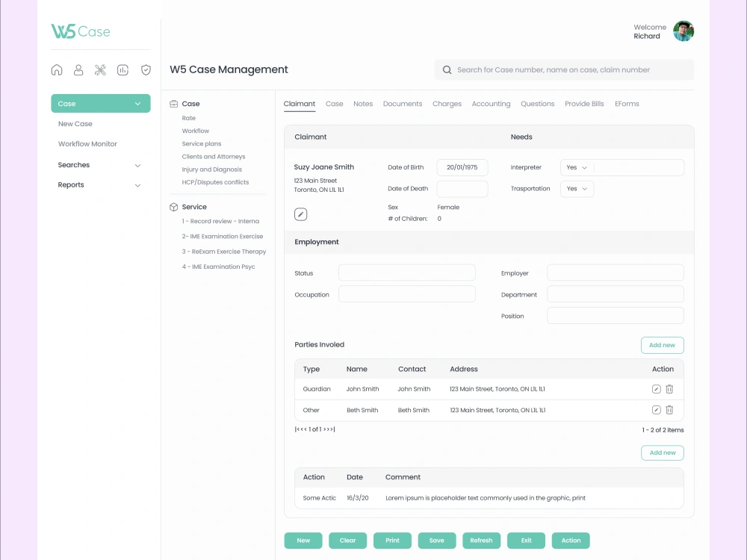Delete the Other Beth Smith row
This screenshot has width=747, height=560.
pyautogui.click(x=669, y=410)
